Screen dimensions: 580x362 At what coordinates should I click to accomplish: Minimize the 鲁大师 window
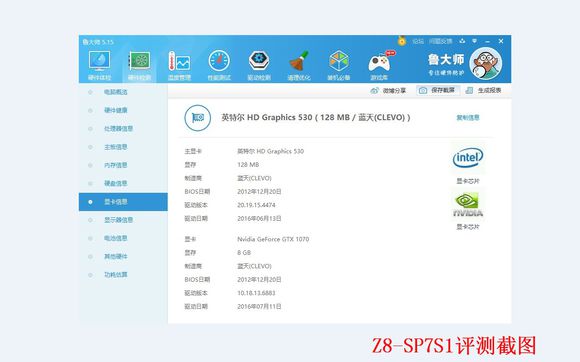pyautogui.click(x=487, y=41)
